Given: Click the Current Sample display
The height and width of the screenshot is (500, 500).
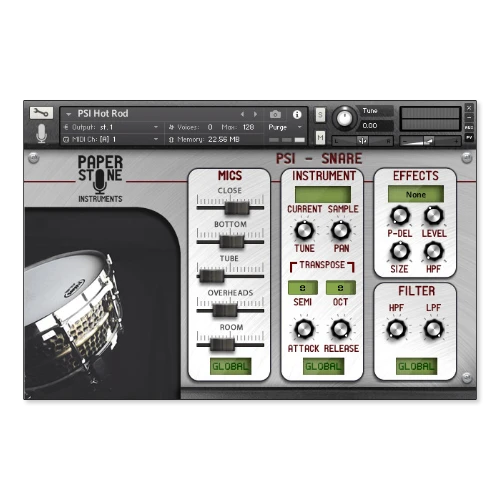Looking at the screenshot, I should tap(323, 194).
